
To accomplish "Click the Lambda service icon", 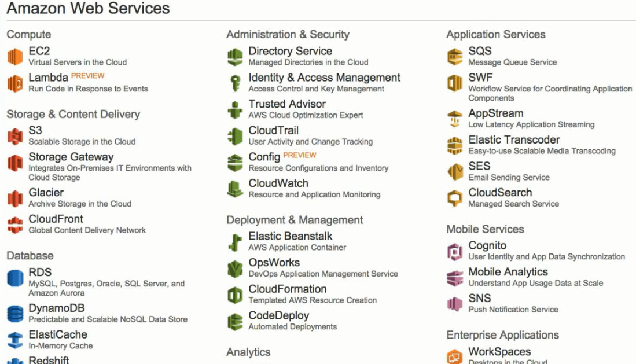I will [15, 83].
